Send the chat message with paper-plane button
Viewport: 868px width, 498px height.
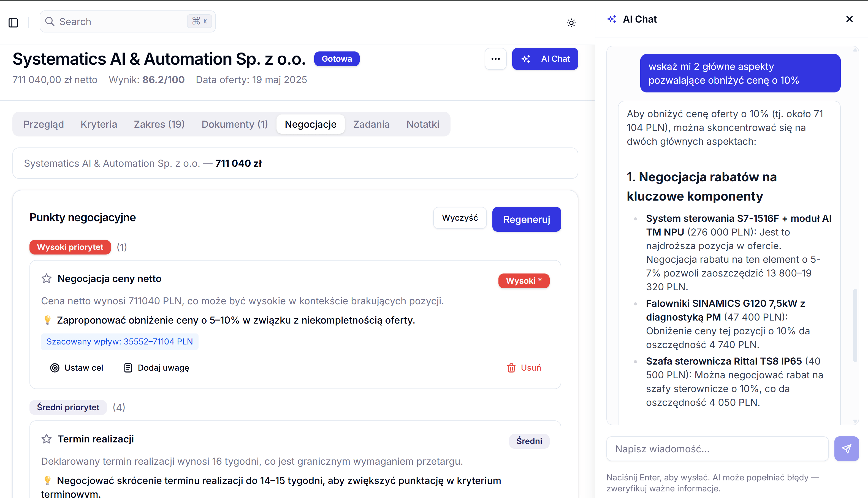(847, 449)
